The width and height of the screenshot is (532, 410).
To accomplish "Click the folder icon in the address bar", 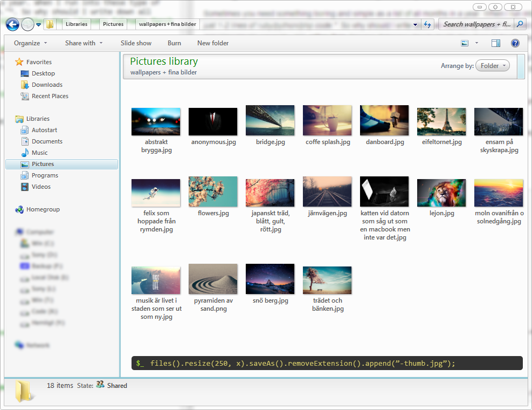I will coord(50,24).
